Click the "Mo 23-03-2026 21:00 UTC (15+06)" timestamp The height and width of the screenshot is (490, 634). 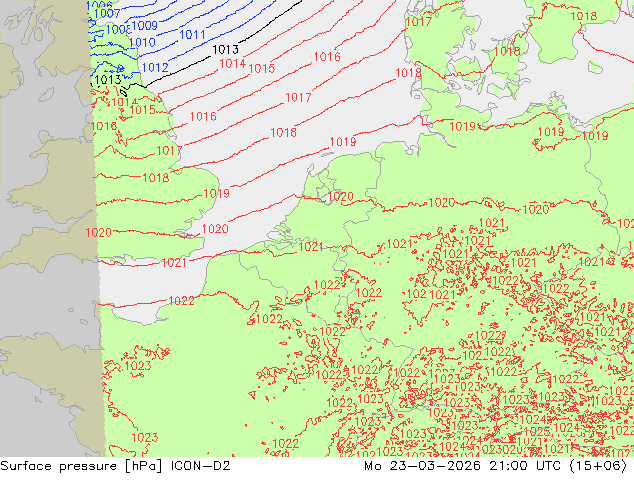pyautogui.click(x=495, y=466)
